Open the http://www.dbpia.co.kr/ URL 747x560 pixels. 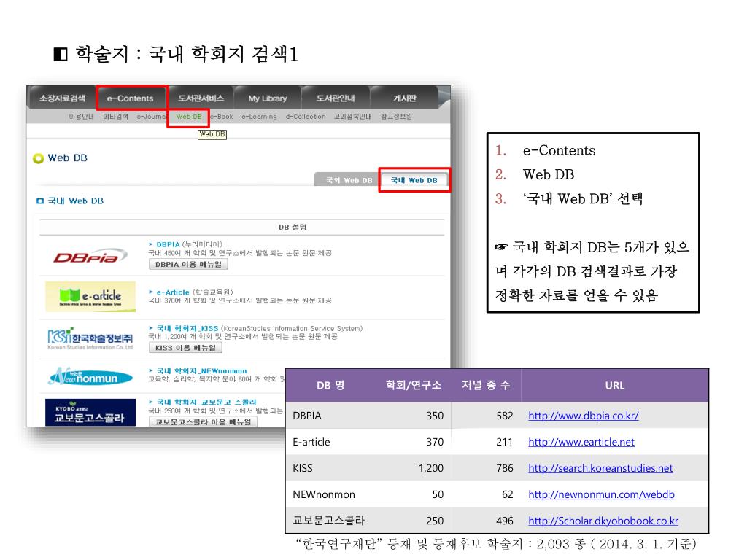pos(583,416)
